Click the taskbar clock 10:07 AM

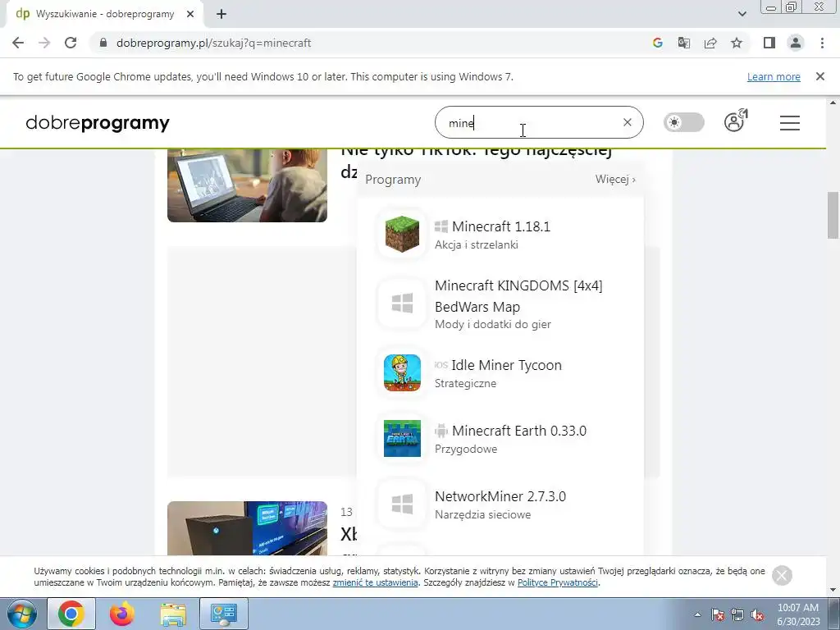[x=798, y=608]
